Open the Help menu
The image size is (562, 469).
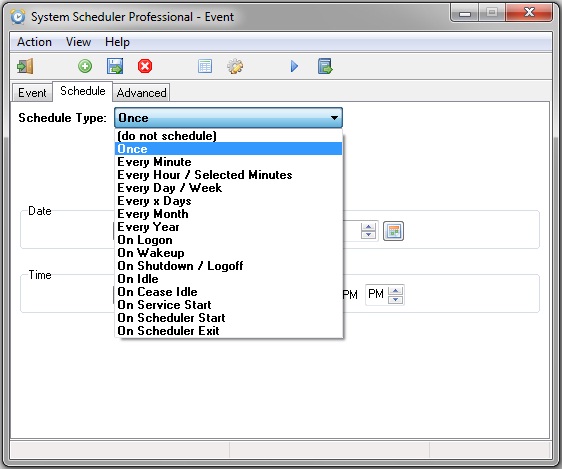tap(117, 42)
